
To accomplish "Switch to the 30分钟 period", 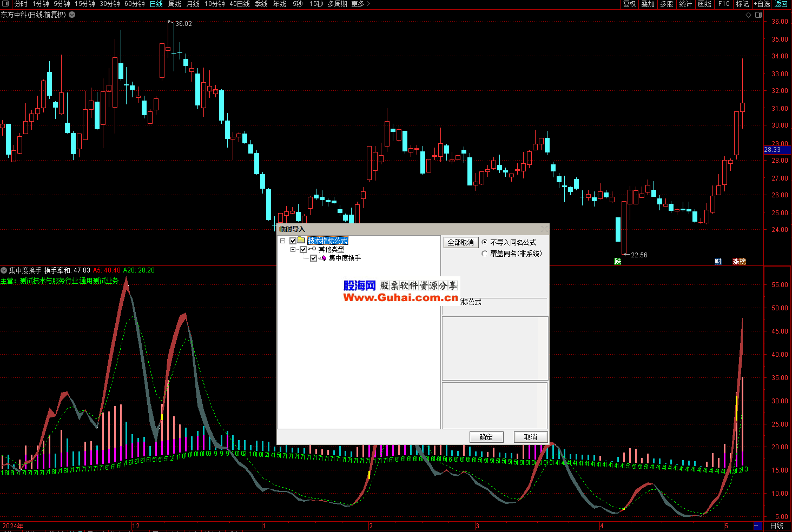I will (110, 4).
